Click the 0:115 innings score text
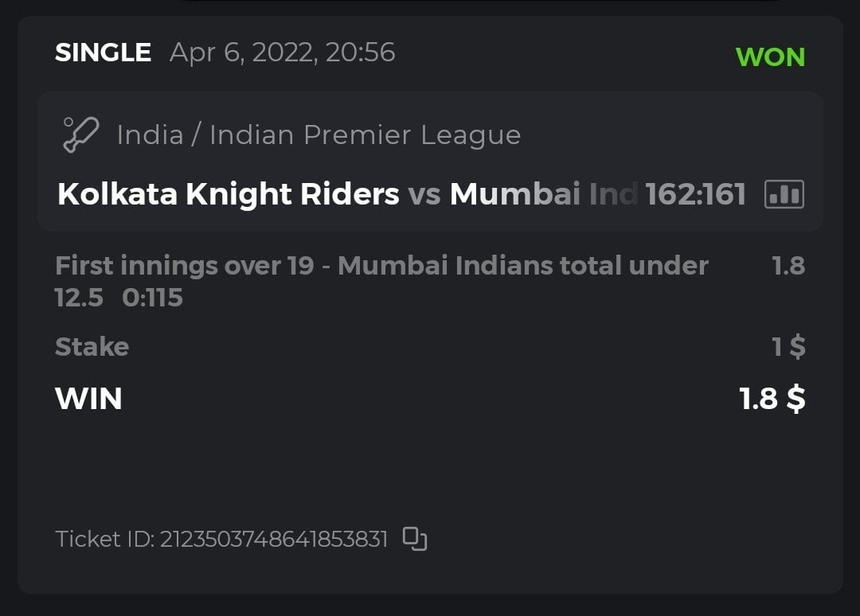Image resolution: width=860 pixels, height=616 pixels. pos(153,298)
